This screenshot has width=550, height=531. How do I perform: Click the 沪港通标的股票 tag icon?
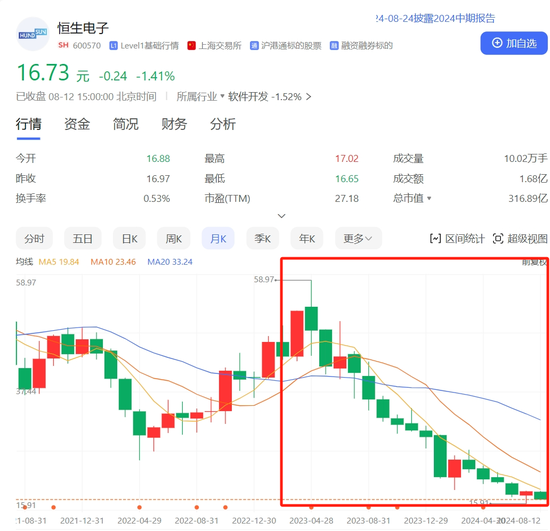254,46
